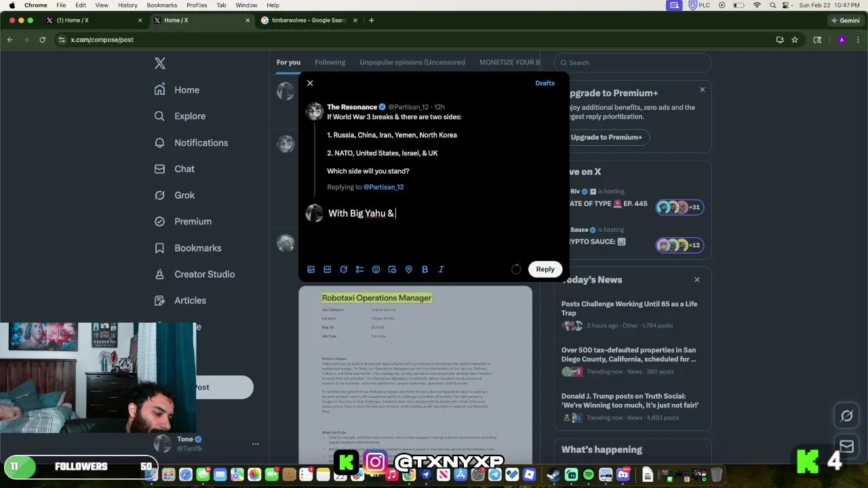Open the floating messages envelope button
The height and width of the screenshot is (488, 868).
tap(847, 446)
